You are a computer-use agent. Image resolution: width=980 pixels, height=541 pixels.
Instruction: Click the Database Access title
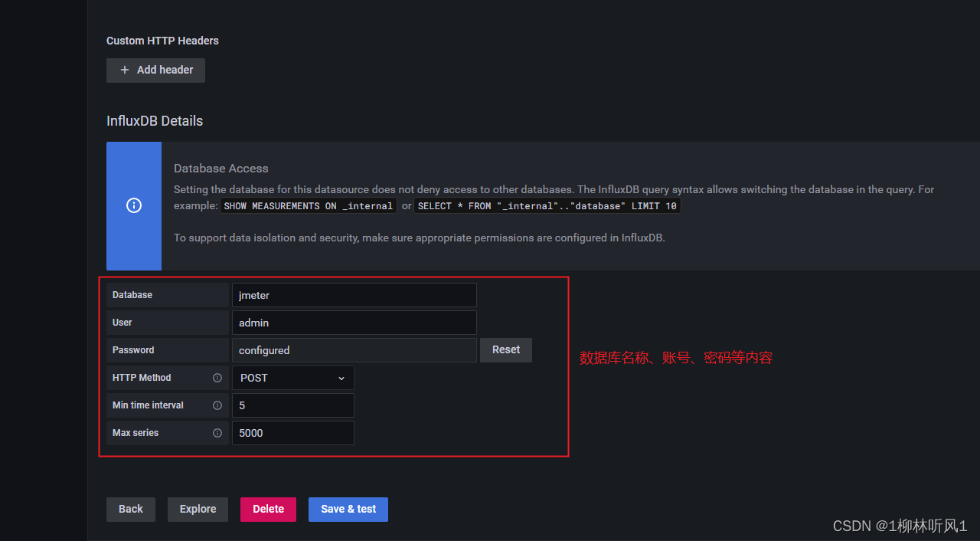pos(221,169)
